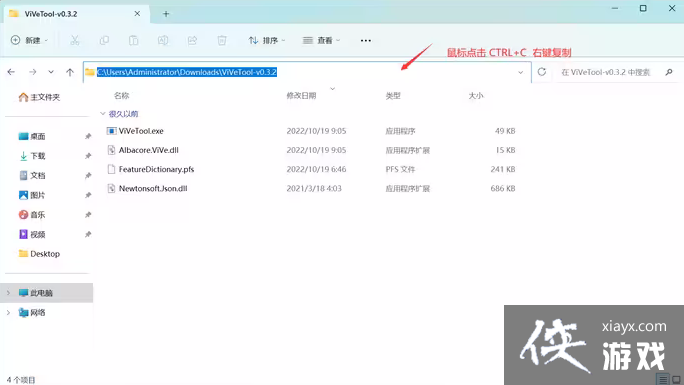
Task: Click the Share icon in toolbar
Action: [192, 40]
